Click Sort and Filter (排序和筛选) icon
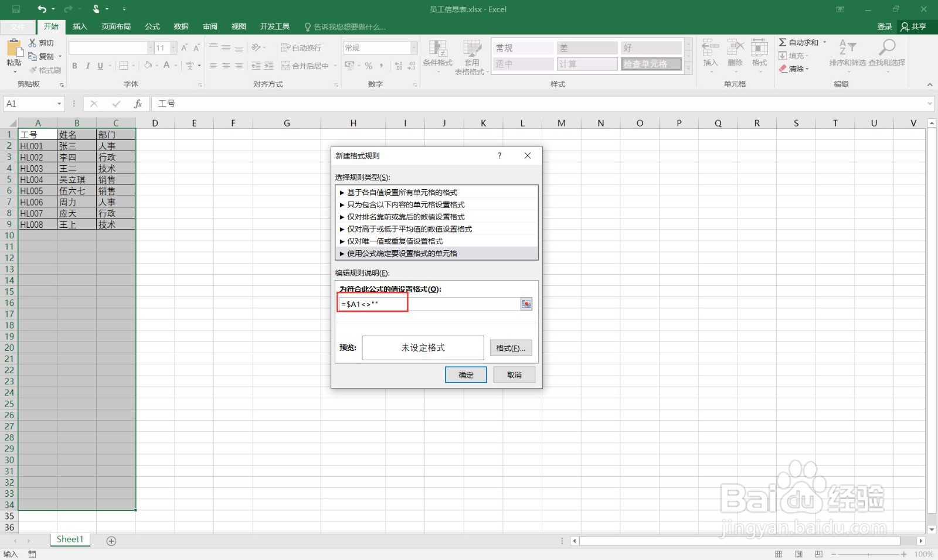 [847, 47]
